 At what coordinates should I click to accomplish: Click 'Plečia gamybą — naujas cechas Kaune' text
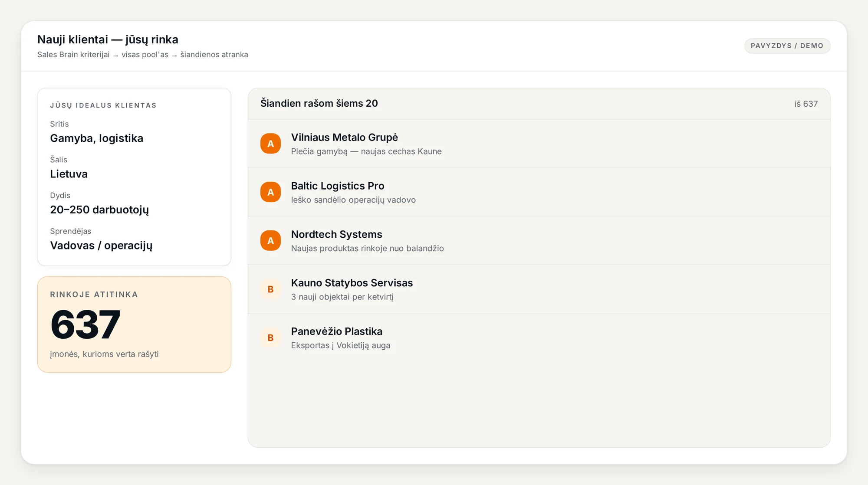(366, 151)
